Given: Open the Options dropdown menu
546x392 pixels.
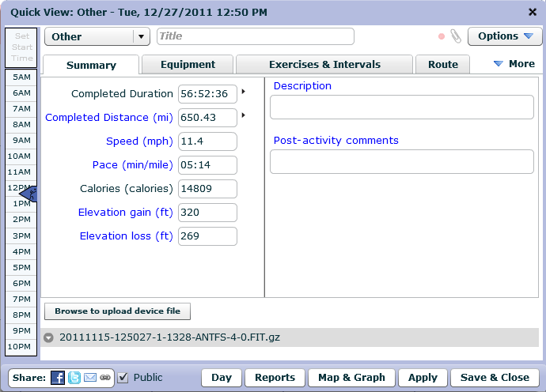Looking at the screenshot, I should [505, 36].
